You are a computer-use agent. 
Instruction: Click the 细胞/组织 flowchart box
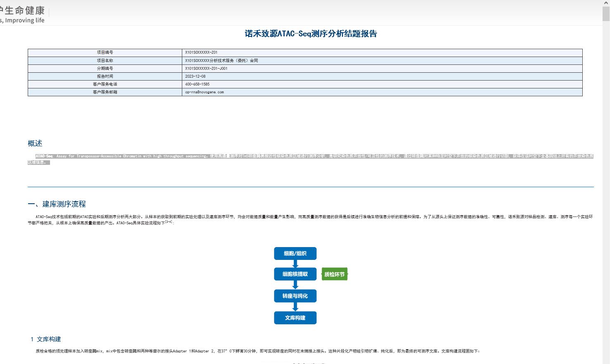tap(295, 253)
